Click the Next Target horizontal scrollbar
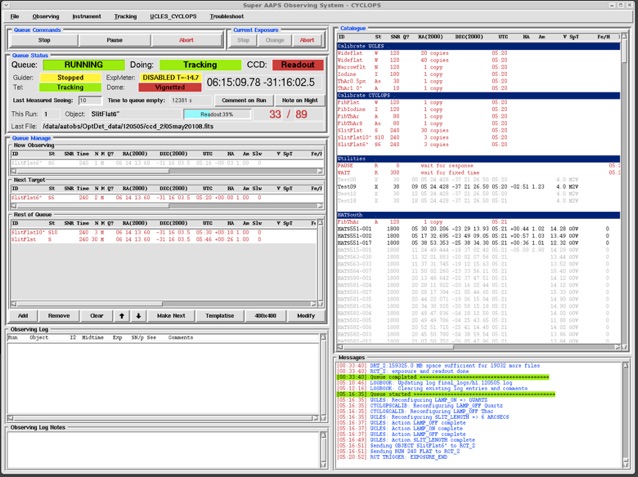 167,206
